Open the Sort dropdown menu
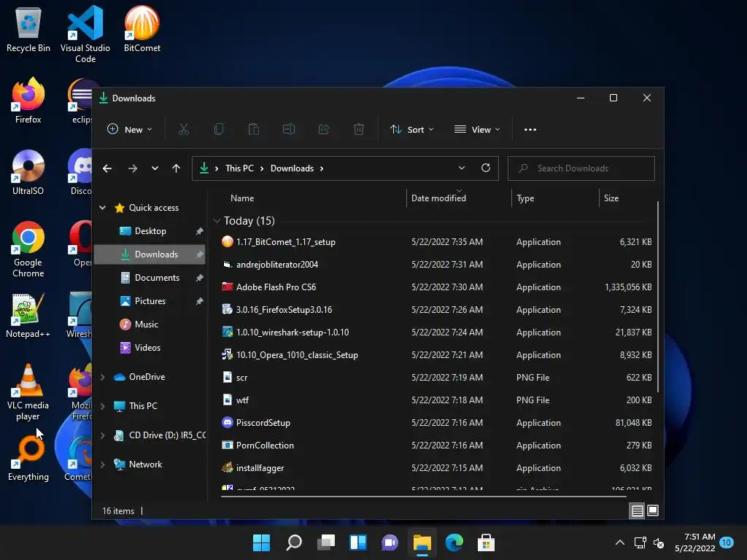Viewport: 747px width, 560px height. (411, 130)
